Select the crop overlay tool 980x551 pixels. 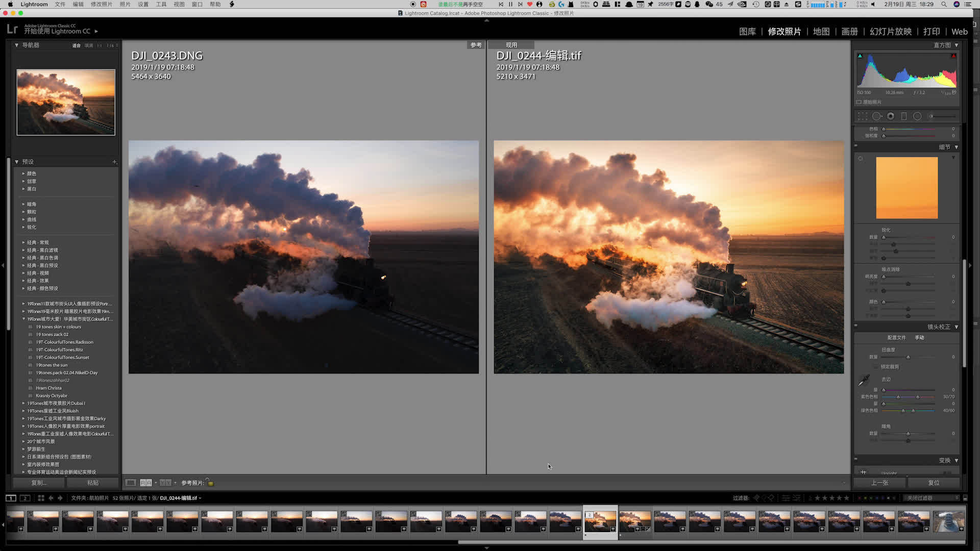[863, 116]
